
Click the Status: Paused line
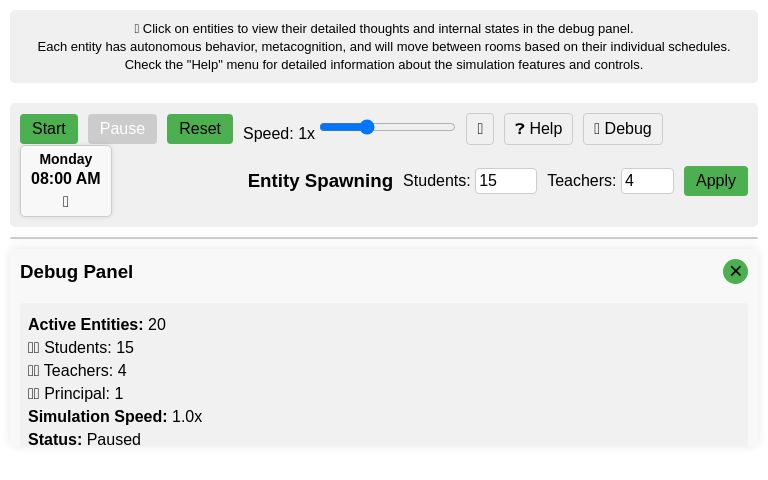pos(84,440)
